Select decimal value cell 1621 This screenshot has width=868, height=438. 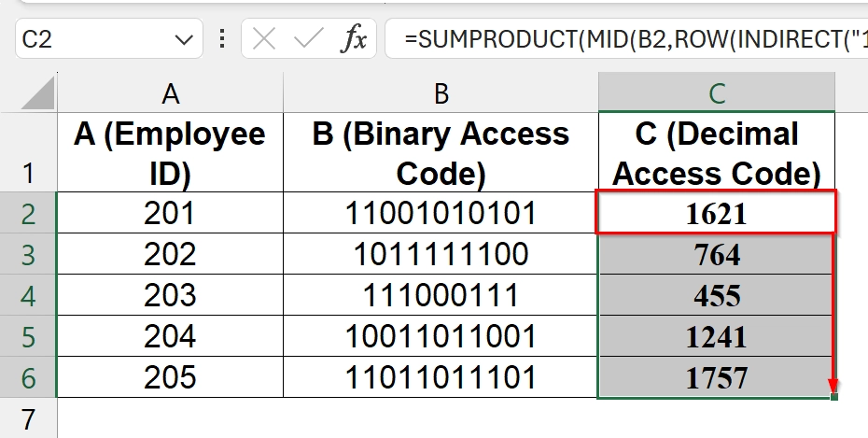[716, 213]
